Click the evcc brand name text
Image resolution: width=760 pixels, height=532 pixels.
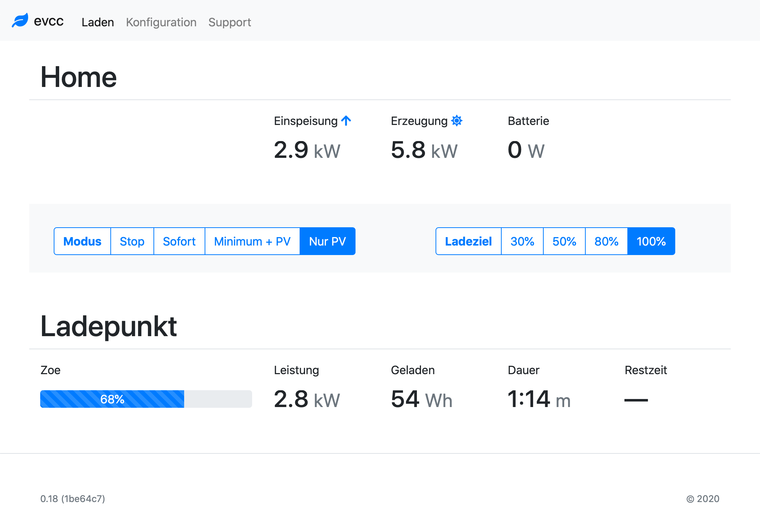point(49,21)
